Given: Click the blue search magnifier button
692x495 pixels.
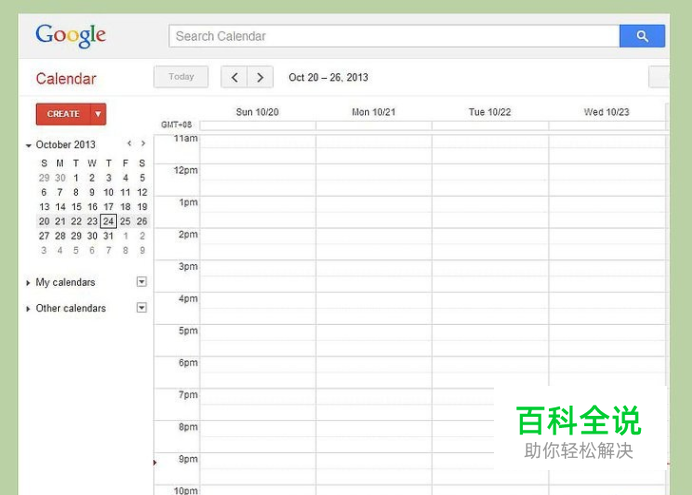Looking at the screenshot, I should tap(642, 36).
